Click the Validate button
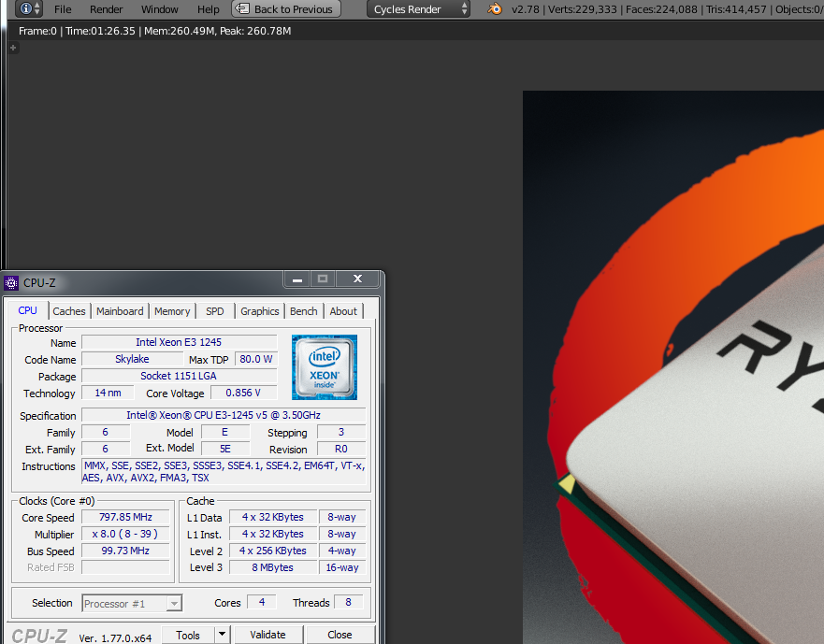The width and height of the screenshot is (824, 644). tap(268, 635)
